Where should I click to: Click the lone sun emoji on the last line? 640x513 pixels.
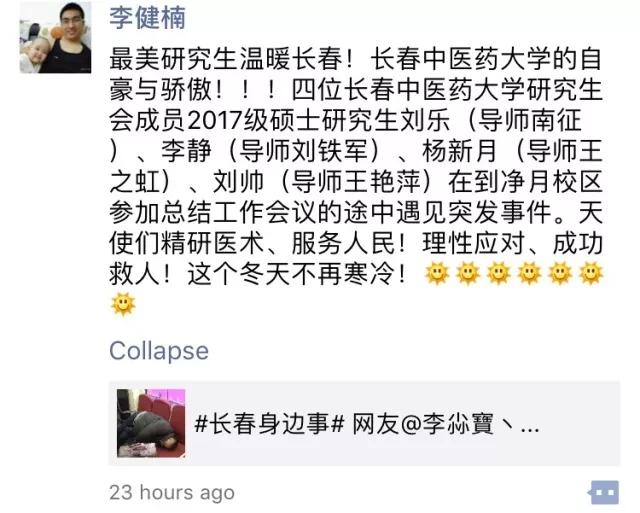coord(123,304)
